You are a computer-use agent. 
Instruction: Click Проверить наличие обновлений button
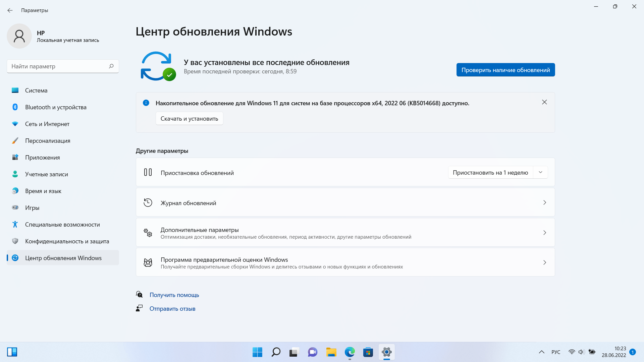[505, 70]
